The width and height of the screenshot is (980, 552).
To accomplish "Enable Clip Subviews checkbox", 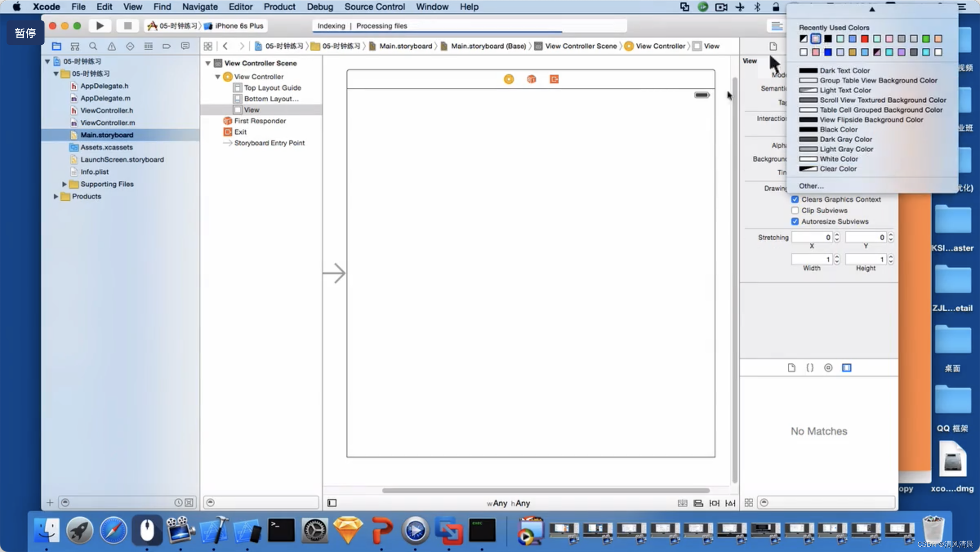I will [x=795, y=210].
